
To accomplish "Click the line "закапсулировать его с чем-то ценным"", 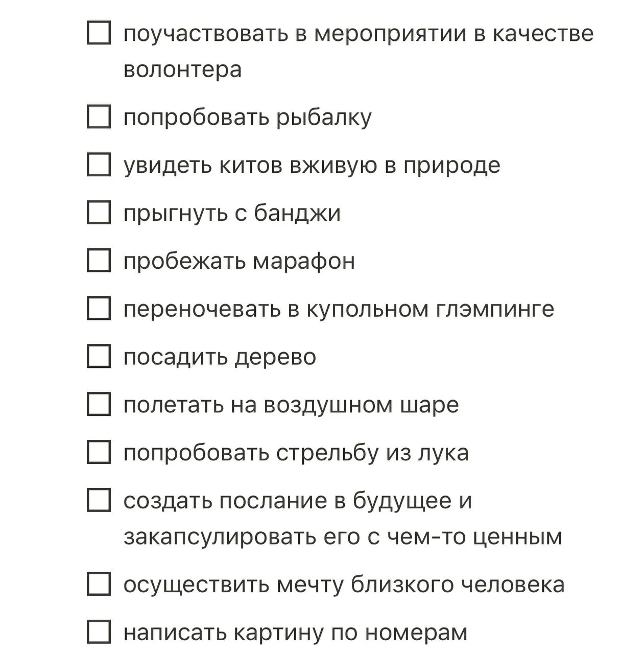I will coord(343,536).
